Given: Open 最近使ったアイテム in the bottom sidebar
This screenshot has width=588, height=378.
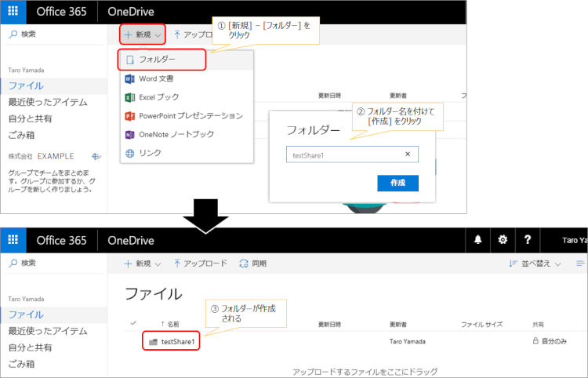Looking at the screenshot, I should (48, 331).
